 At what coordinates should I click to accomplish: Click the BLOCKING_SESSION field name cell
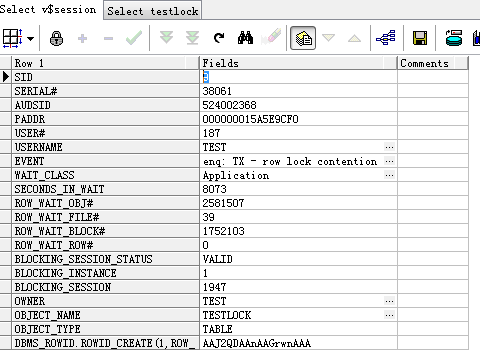(x=105, y=287)
